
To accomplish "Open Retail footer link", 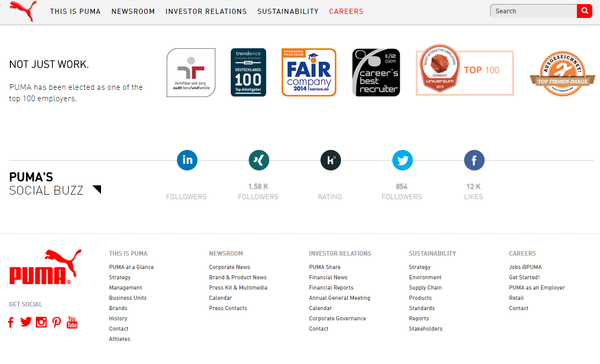I will [x=516, y=298].
